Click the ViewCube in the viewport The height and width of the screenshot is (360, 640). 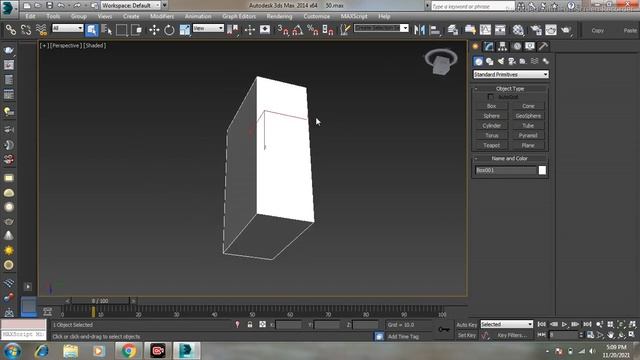click(x=441, y=62)
